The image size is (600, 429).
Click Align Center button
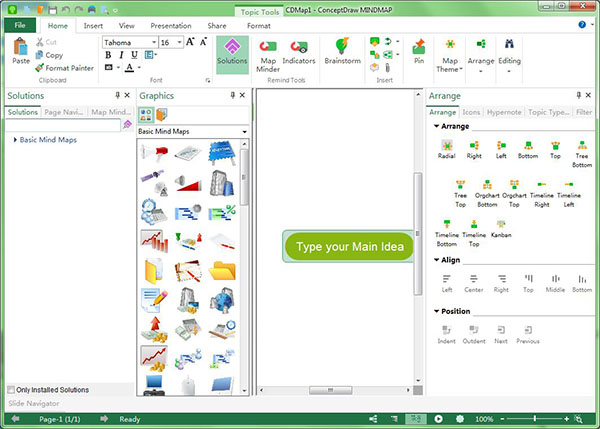(x=474, y=283)
